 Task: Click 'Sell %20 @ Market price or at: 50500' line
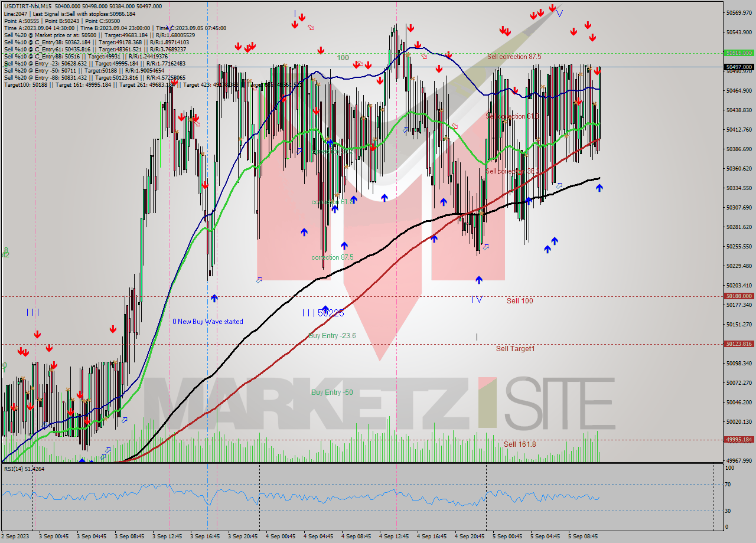99,35
